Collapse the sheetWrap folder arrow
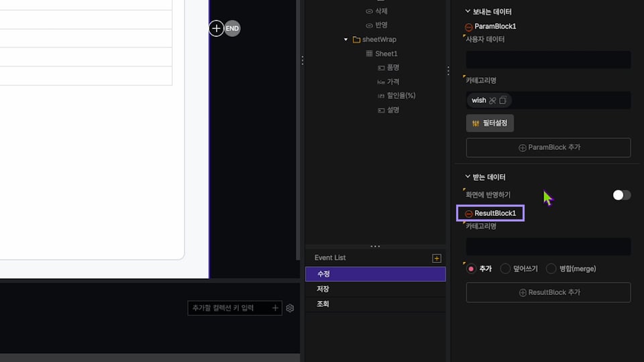This screenshot has height=362, width=644. click(x=346, y=40)
